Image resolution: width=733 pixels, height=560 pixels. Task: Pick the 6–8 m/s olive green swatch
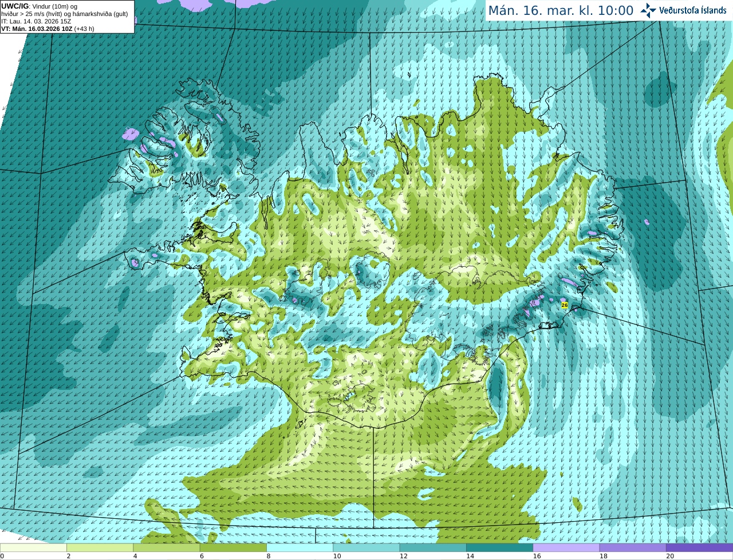pos(233,548)
